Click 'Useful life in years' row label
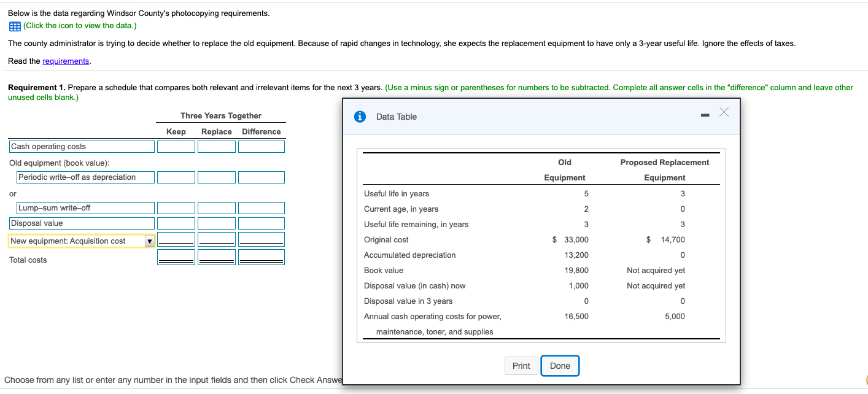The height and width of the screenshot is (394, 868). pyautogui.click(x=397, y=194)
